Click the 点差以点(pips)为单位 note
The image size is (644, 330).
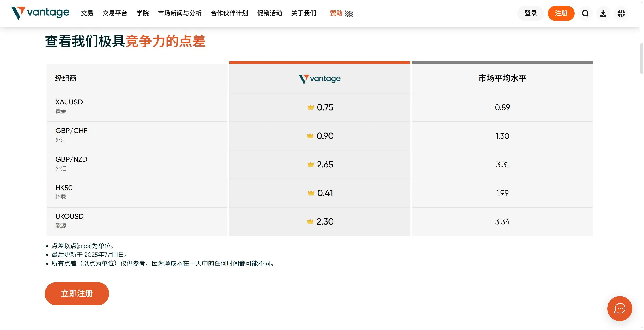83,246
